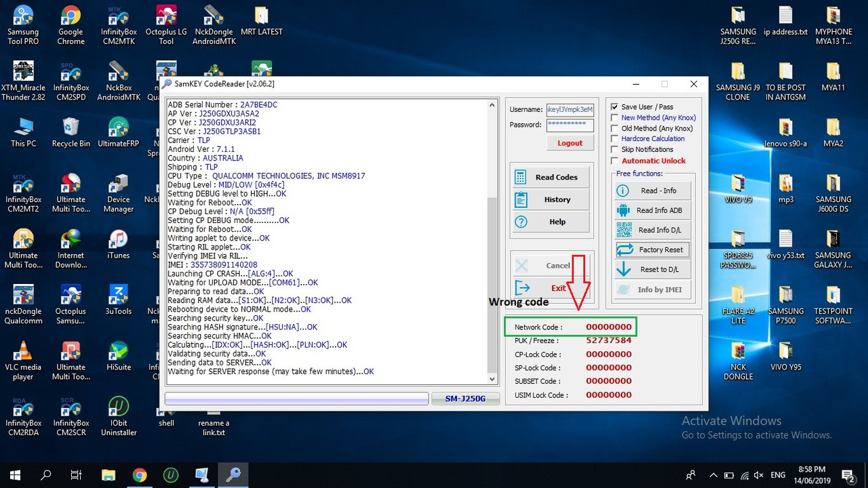The image size is (868, 488).
Task: Open XTM_Miracle Thunder 2.82 icon
Action: click(x=23, y=81)
